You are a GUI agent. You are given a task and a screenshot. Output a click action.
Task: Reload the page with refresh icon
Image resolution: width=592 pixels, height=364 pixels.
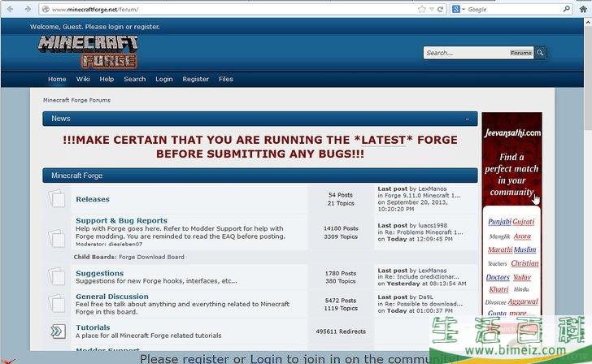pos(440,9)
